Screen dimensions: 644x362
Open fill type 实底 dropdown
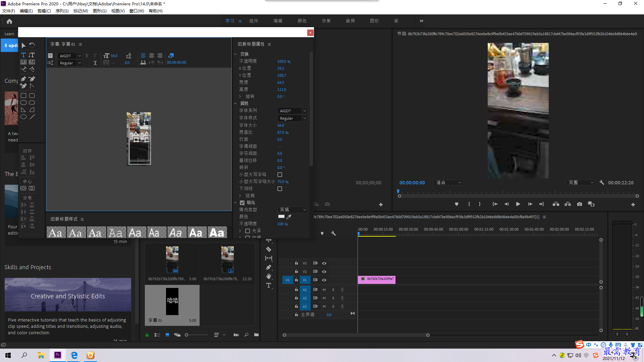click(292, 210)
